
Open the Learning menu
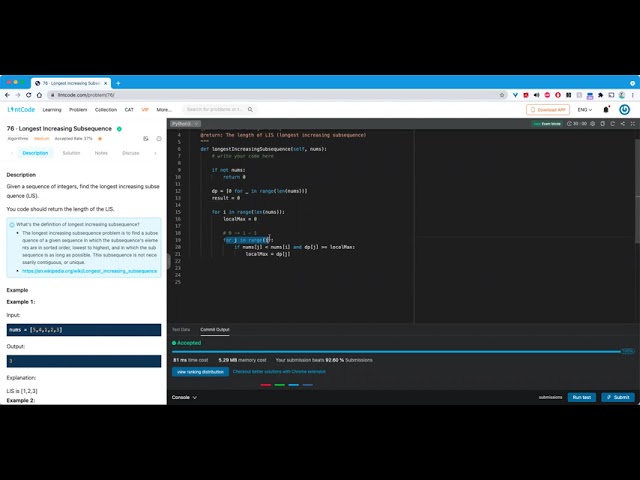[x=52, y=110]
